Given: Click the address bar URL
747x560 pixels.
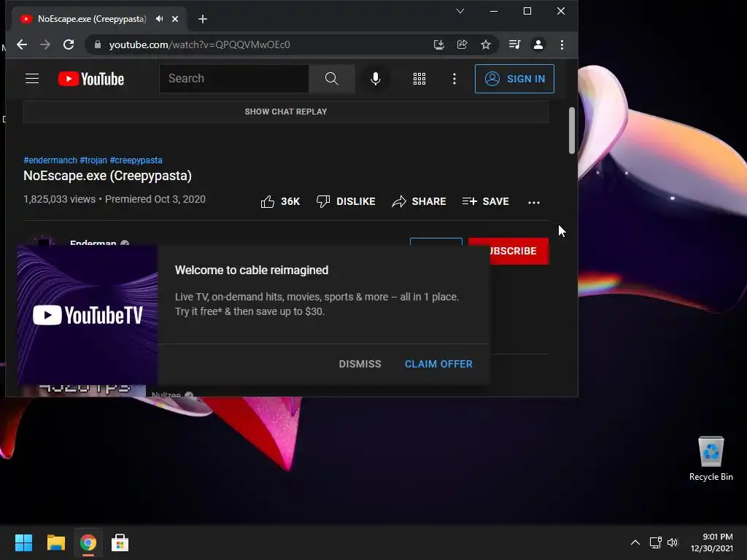Looking at the screenshot, I should click(x=199, y=44).
